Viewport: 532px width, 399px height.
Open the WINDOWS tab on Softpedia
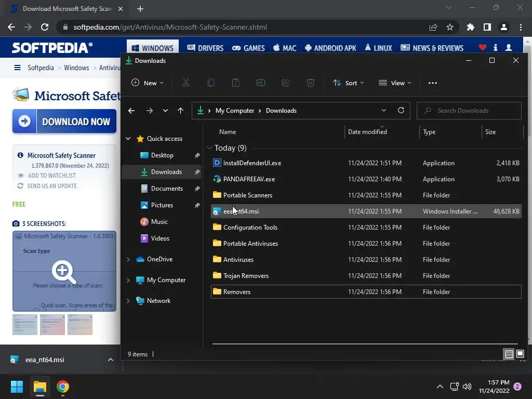pyautogui.click(x=153, y=48)
